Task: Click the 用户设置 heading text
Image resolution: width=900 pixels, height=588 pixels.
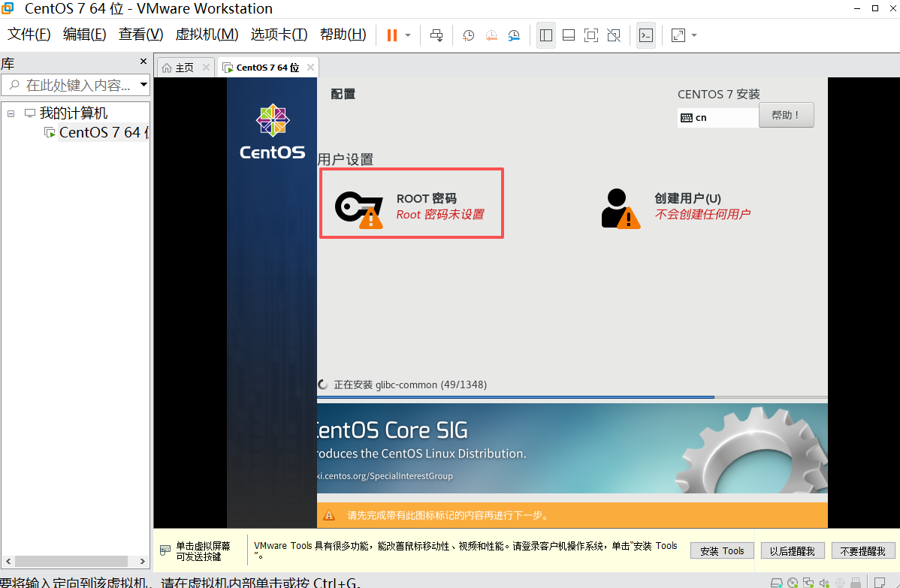Action: coord(345,159)
